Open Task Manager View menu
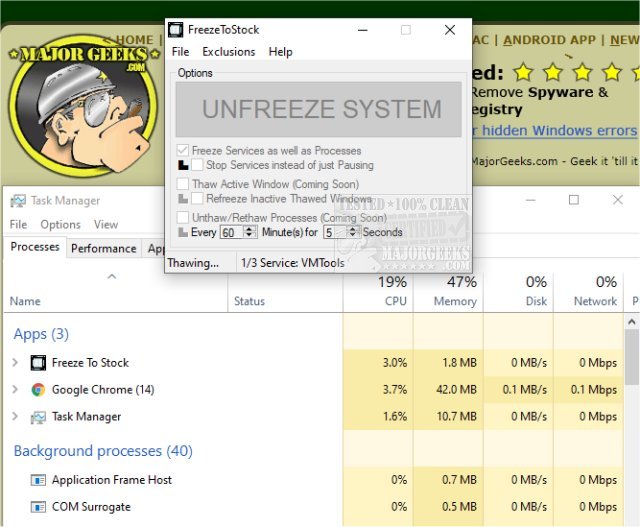The height and width of the screenshot is (527, 640). coord(106,225)
